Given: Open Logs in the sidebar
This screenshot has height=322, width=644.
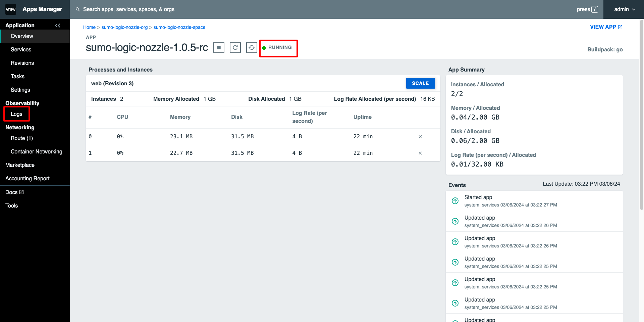Looking at the screenshot, I should click(x=16, y=114).
